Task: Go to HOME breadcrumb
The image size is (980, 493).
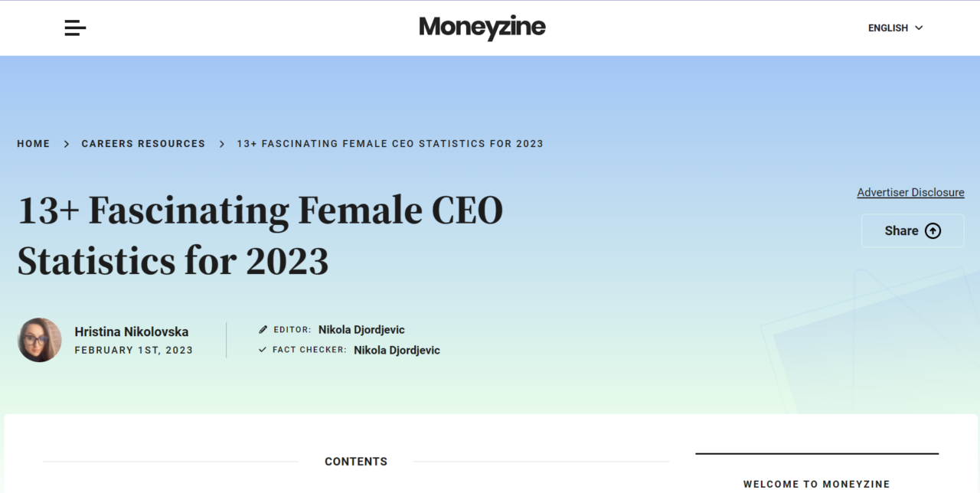Action: coord(34,144)
